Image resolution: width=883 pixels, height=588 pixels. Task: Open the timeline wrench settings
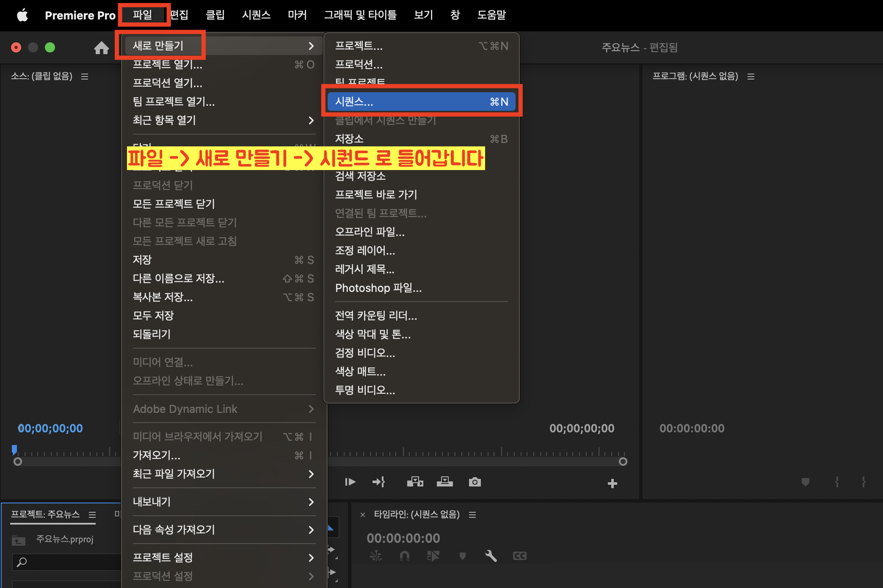(491, 556)
